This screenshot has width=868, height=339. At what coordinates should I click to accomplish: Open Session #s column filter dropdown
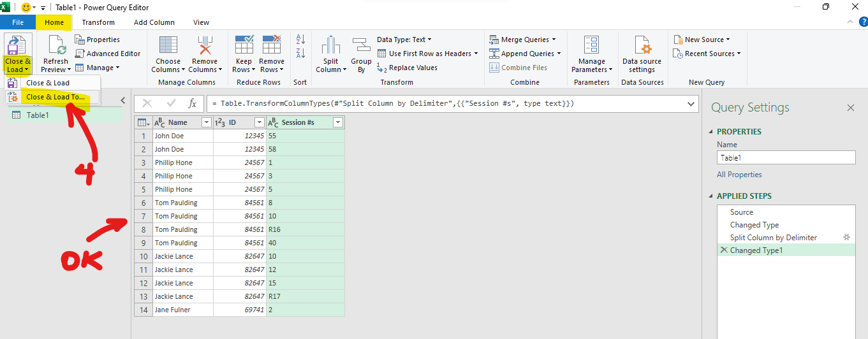tap(338, 122)
